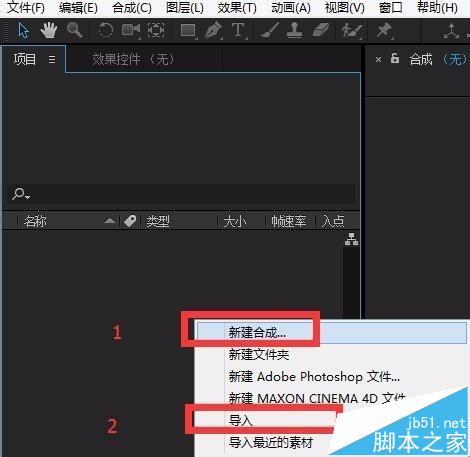470x457 pixels.
Task: Click the 帧速率 column header
Action: click(289, 221)
